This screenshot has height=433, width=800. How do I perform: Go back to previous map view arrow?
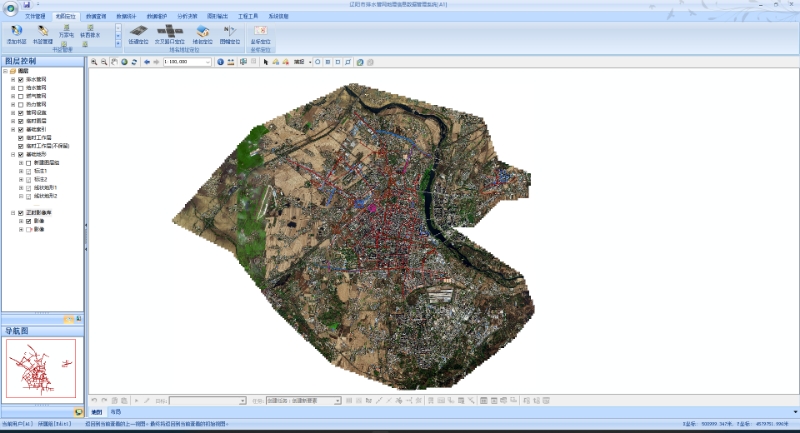147,62
